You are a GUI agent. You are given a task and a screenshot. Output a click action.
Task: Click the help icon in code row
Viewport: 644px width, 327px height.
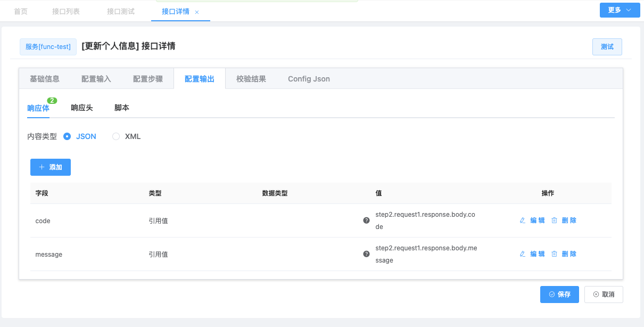pos(366,220)
